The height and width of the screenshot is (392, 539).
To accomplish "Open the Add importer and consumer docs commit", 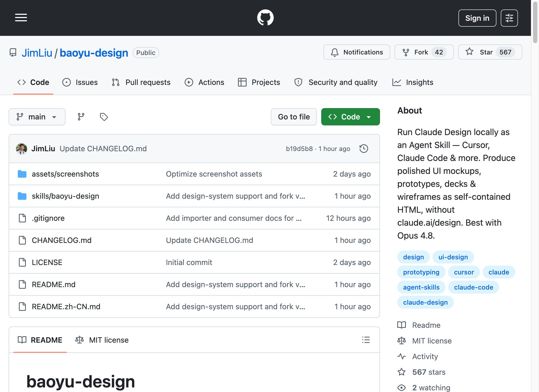I will coord(234,218).
